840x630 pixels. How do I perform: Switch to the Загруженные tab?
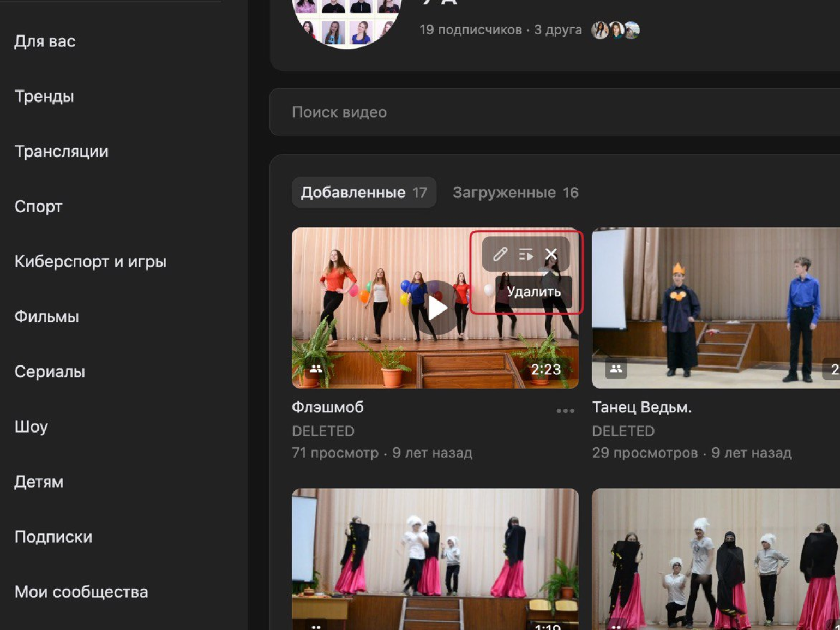(515, 193)
